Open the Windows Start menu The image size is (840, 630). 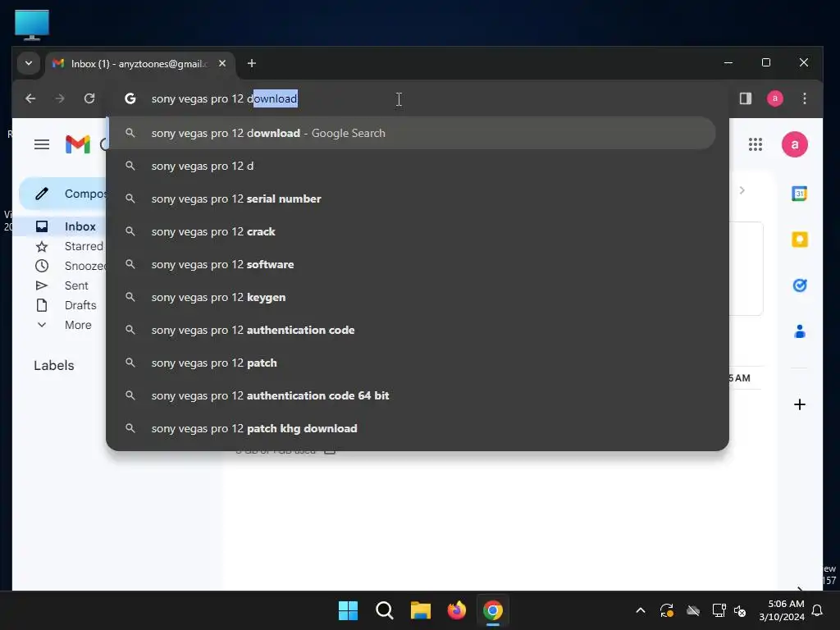click(x=348, y=610)
